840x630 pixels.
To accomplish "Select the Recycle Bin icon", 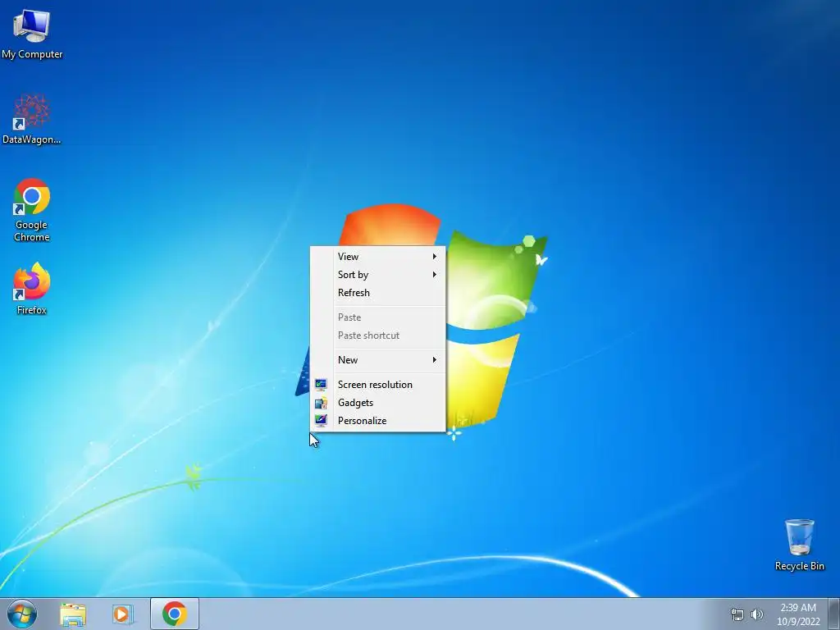I will [799, 545].
